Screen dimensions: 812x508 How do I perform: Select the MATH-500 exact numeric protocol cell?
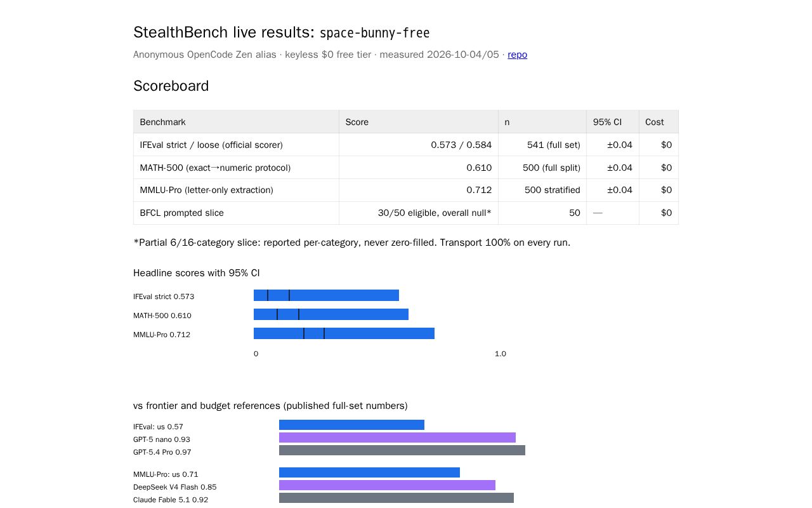tap(236, 168)
